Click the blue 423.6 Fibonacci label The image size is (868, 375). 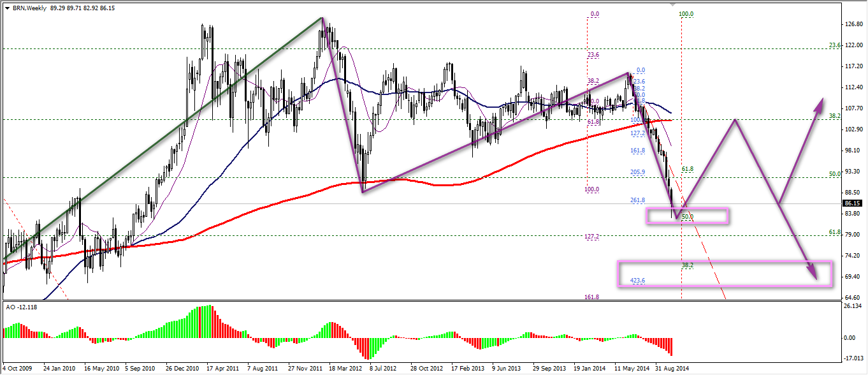(x=637, y=281)
